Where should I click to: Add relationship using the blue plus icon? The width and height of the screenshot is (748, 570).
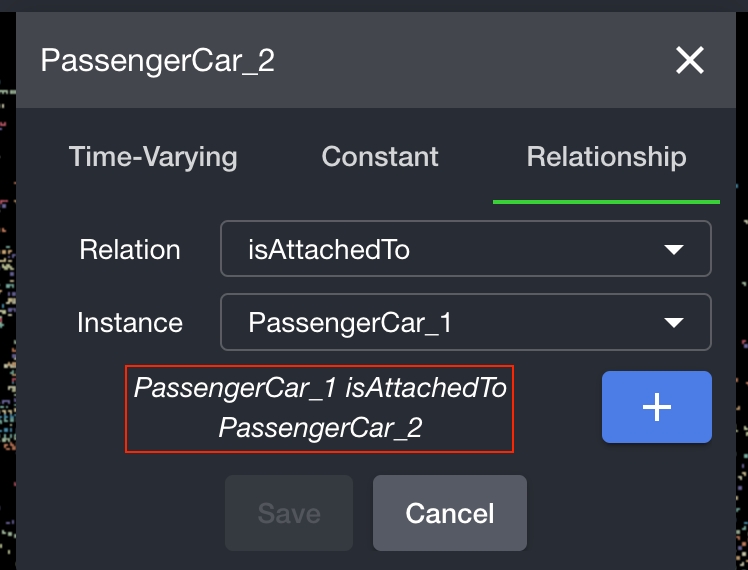coord(656,407)
